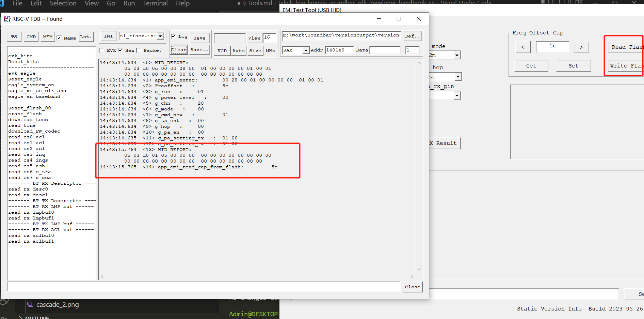Open the tl_riscv.ini file dropdown

click(x=160, y=35)
